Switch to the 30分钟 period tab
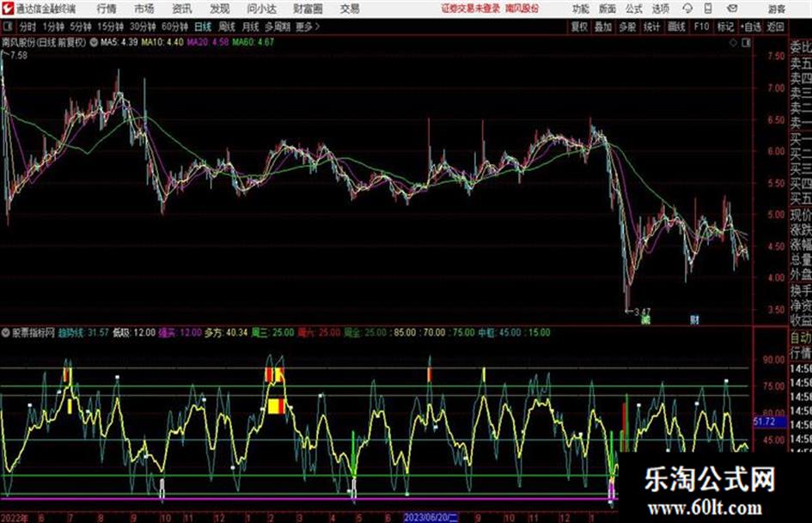This screenshot has width=812, height=523. (143, 27)
